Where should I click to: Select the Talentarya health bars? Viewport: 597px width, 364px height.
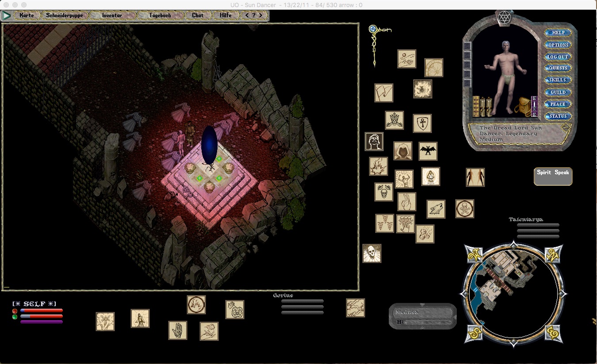click(x=538, y=231)
